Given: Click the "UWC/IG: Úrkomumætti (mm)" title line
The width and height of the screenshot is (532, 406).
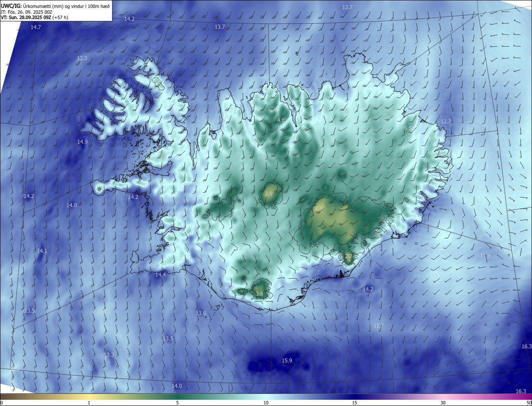Looking at the screenshot, I should coord(56,6).
